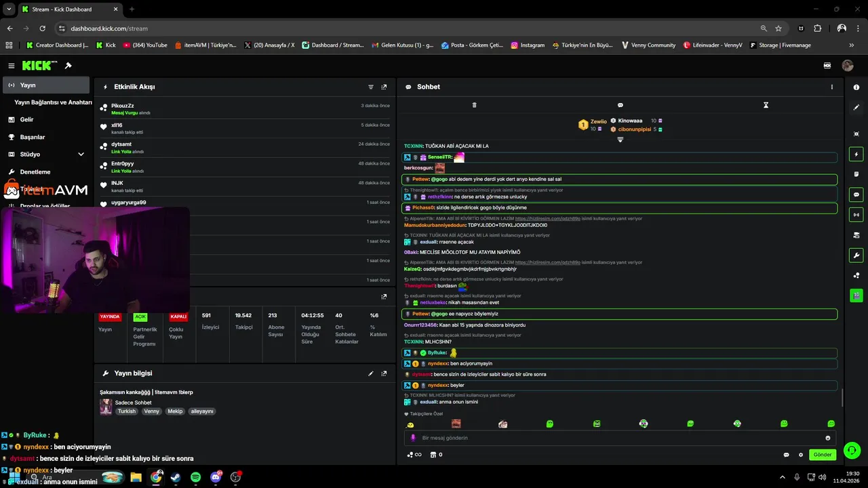The height and width of the screenshot is (488, 868).
Task: Click the speech bubble icon in chat header
Action: [620, 105]
